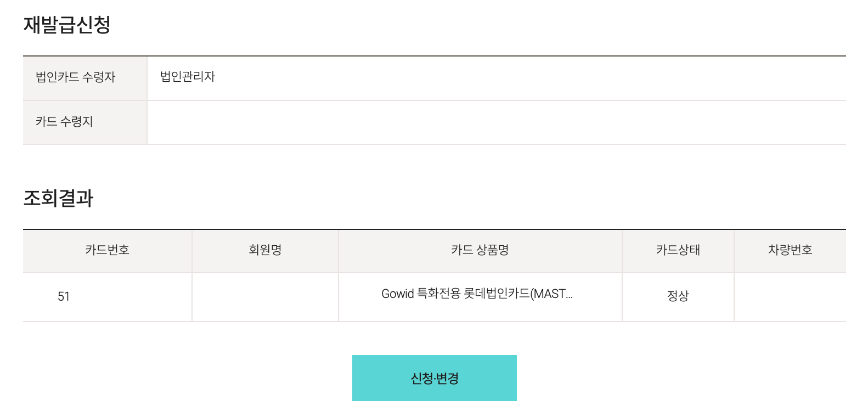
Task: Click the 카드 수령지 label
Action: point(64,122)
